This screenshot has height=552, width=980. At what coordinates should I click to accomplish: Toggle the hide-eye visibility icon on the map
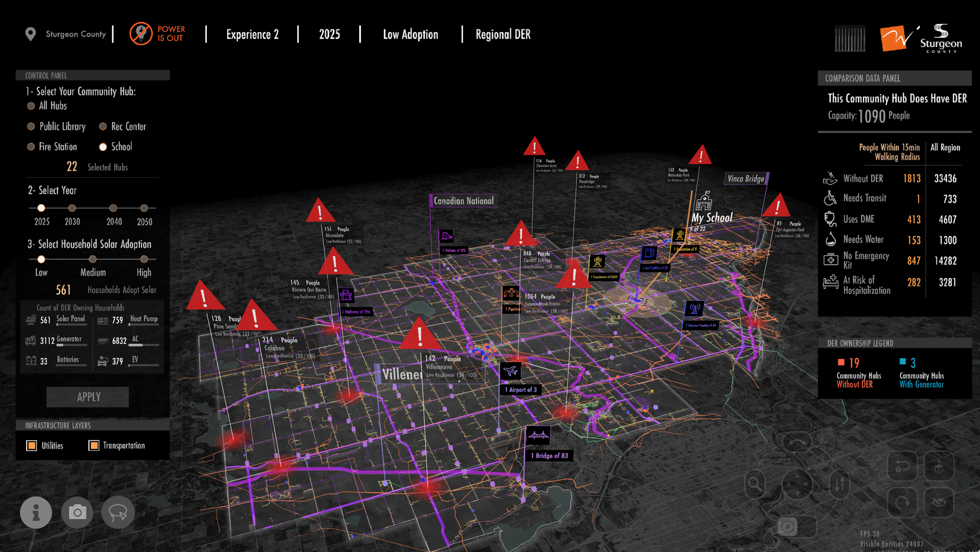(939, 502)
